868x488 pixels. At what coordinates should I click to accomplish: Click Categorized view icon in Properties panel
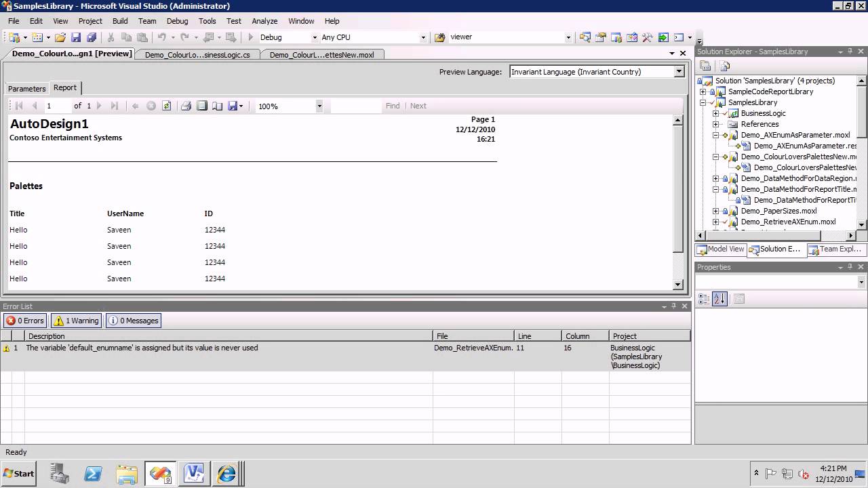pos(704,298)
